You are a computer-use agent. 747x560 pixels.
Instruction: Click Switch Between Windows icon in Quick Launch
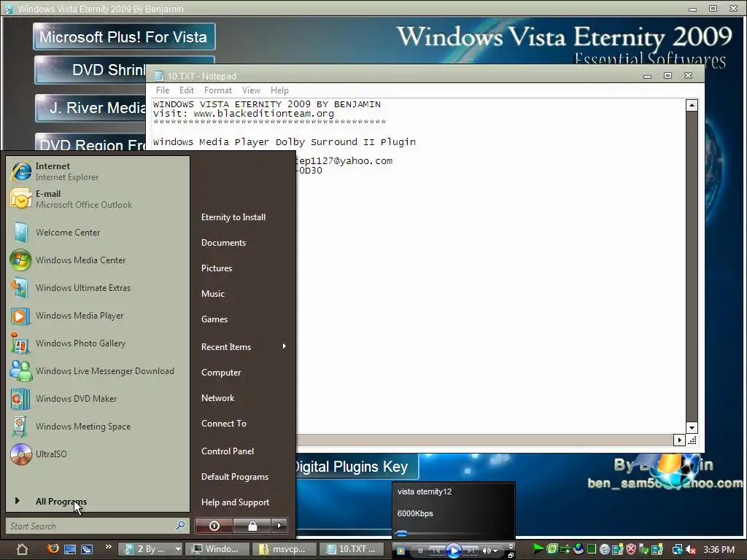[87, 549]
